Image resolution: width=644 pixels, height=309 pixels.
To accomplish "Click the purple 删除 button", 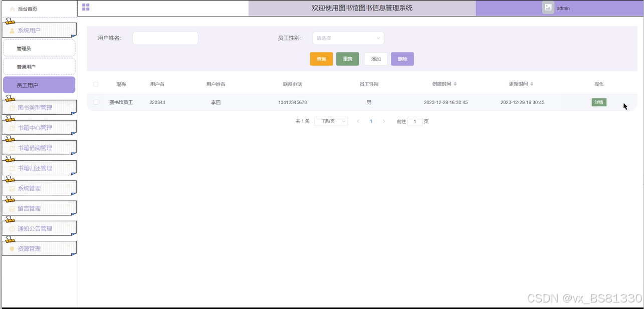I will coord(402,59).
